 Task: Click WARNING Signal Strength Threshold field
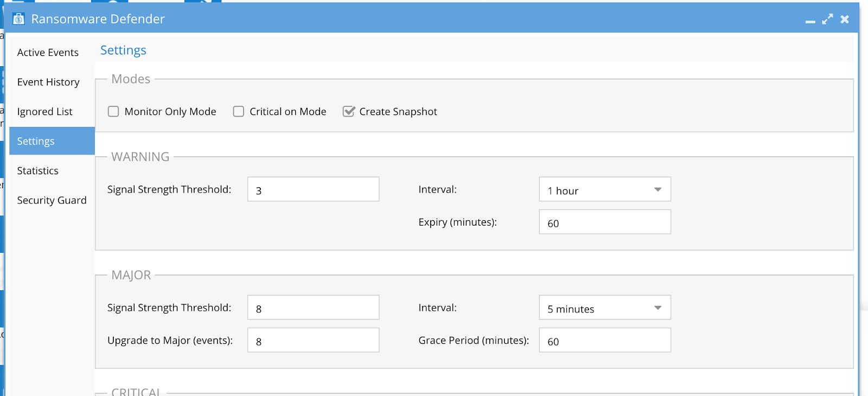point(314,189)
